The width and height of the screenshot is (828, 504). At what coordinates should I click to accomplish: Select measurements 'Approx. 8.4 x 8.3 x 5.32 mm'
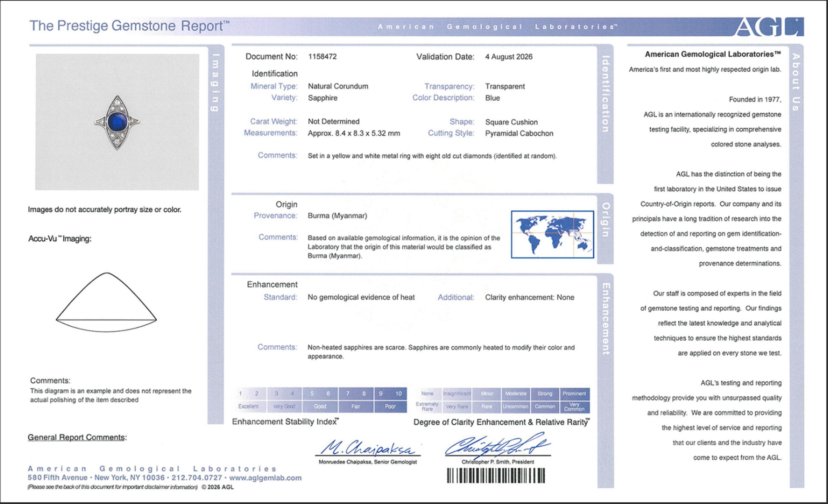click(x=354, y=133)
